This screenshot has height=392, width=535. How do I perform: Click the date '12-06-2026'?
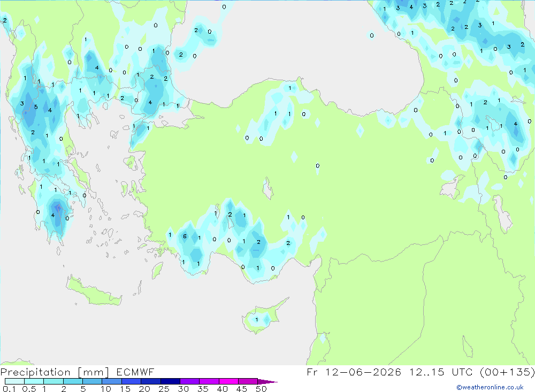pyautogui.click(x=363, y=372)
